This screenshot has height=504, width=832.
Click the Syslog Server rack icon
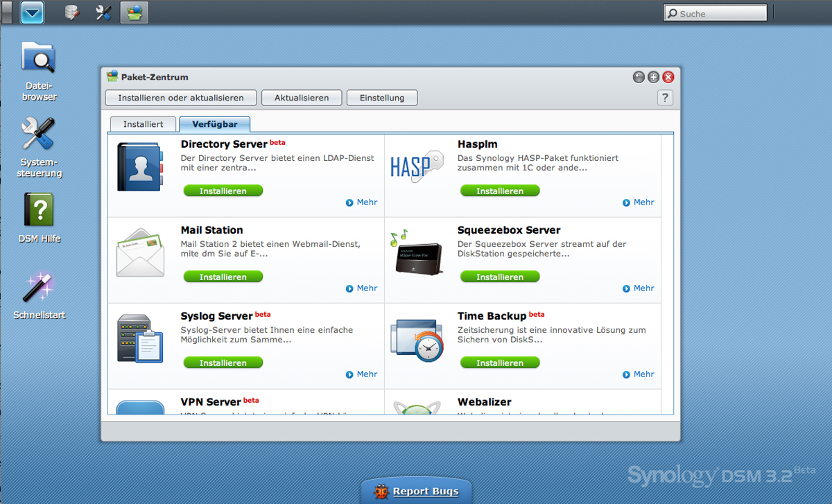tap(140, 338)
